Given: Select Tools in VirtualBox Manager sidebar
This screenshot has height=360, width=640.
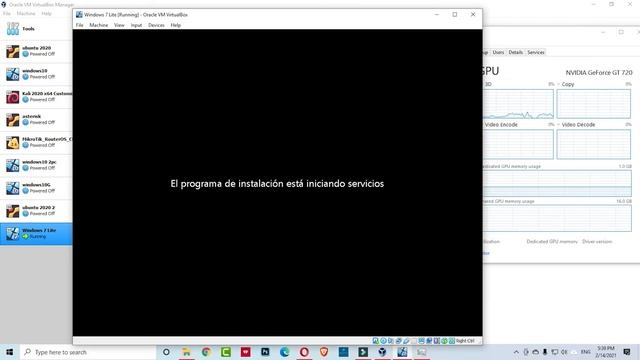Looking at the screenshot, I should [36, 29].
